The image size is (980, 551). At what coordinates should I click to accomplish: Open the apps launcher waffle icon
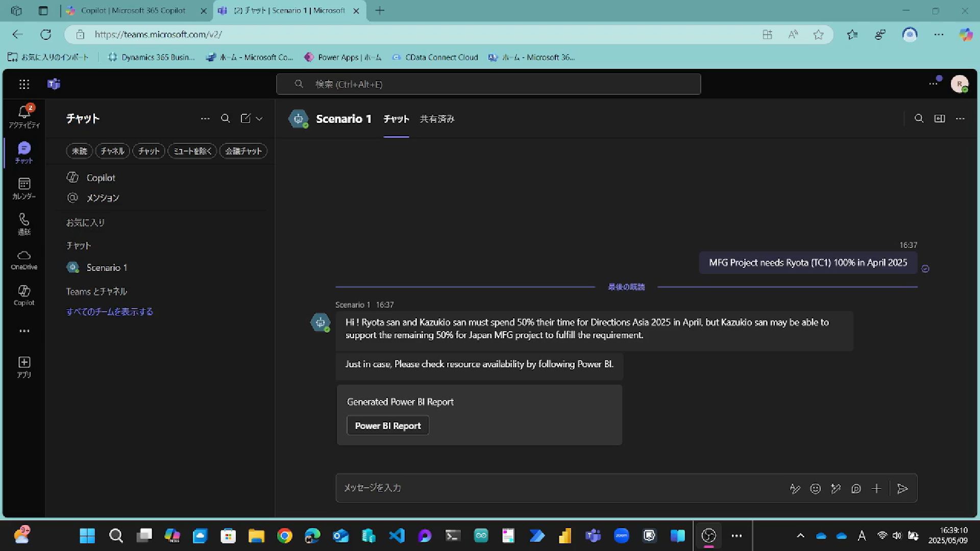pyautogui.click(x=24, y=84)
